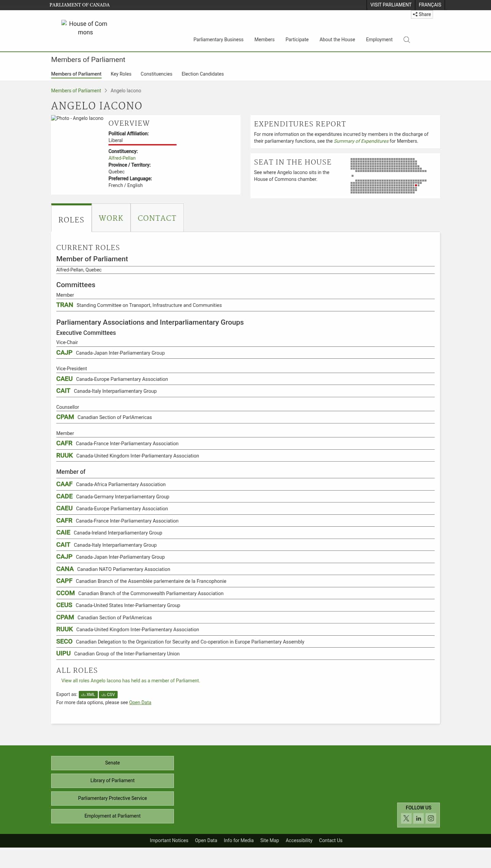Open Important Notices footer link
Screen dimensions: 491x868
pos(169,840)
